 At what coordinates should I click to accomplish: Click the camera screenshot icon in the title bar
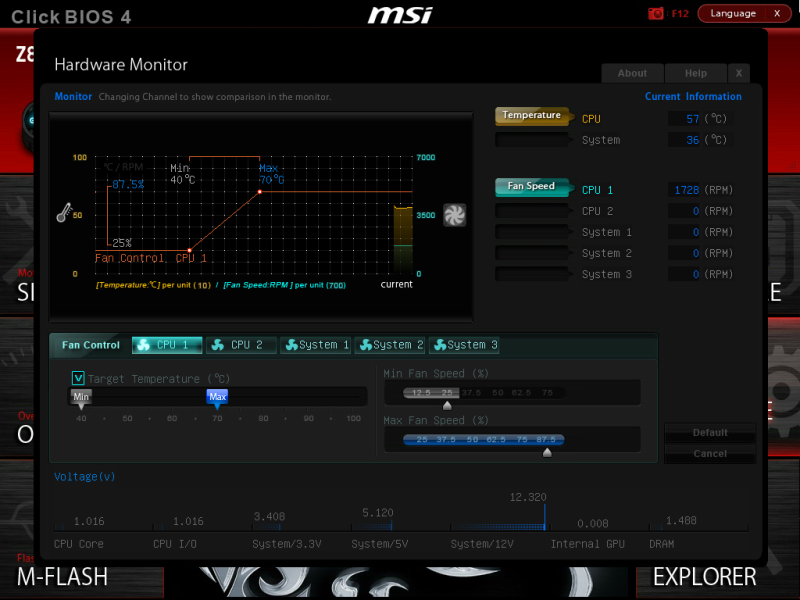click(657, 14)
